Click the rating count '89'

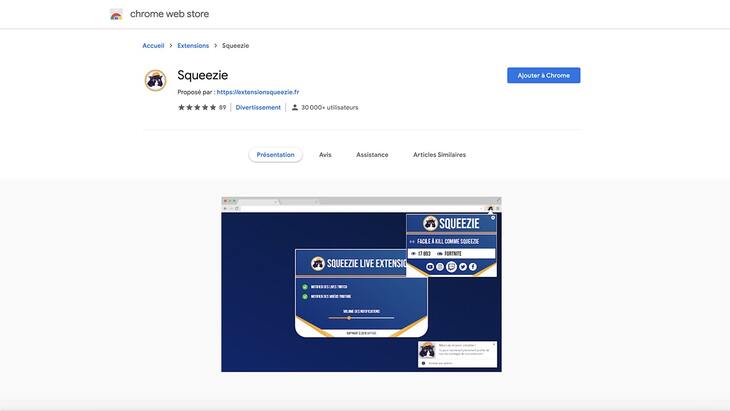(223, 108)
